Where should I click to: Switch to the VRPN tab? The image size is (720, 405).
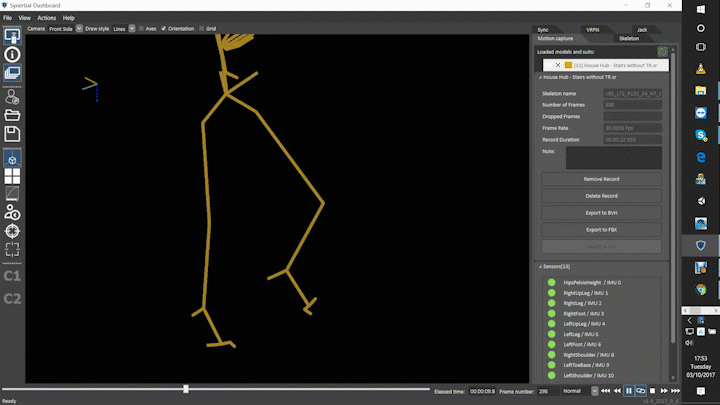(593, 30)
